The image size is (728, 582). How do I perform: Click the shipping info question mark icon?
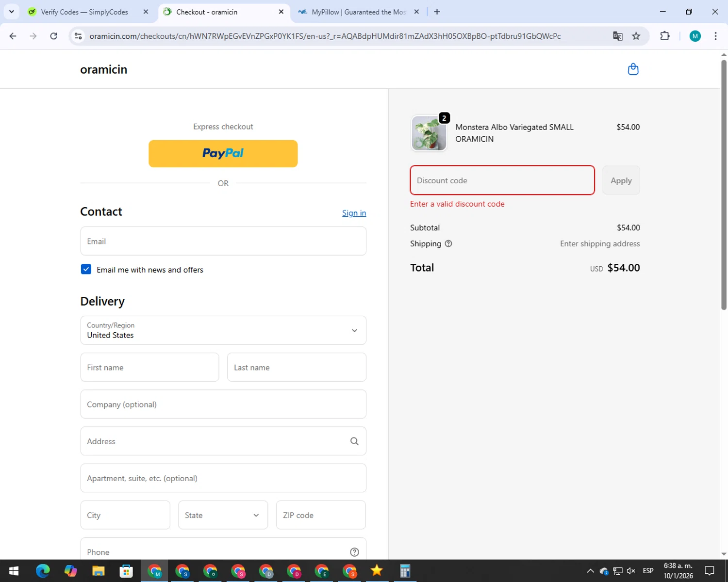448,243
